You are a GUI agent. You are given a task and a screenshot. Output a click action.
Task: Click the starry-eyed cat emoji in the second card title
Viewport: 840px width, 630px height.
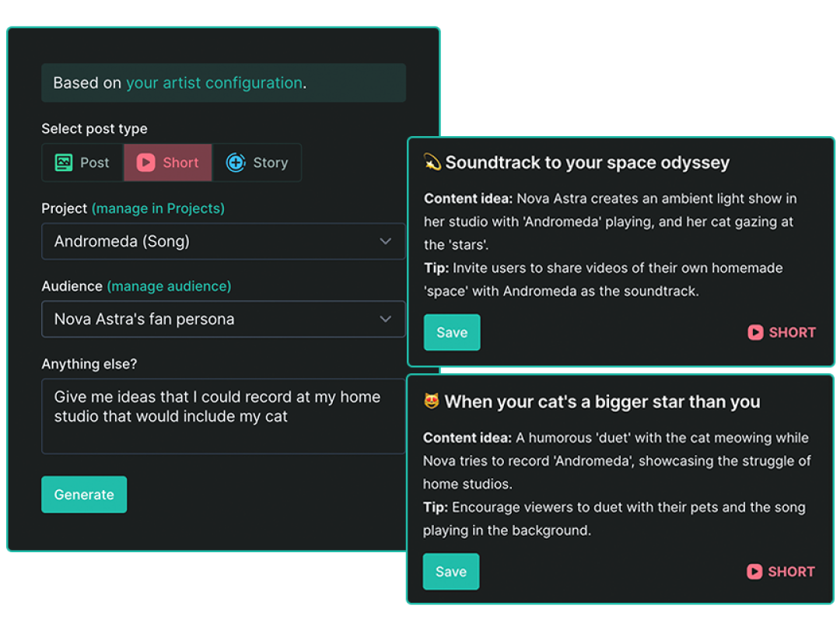coord(433,401)
